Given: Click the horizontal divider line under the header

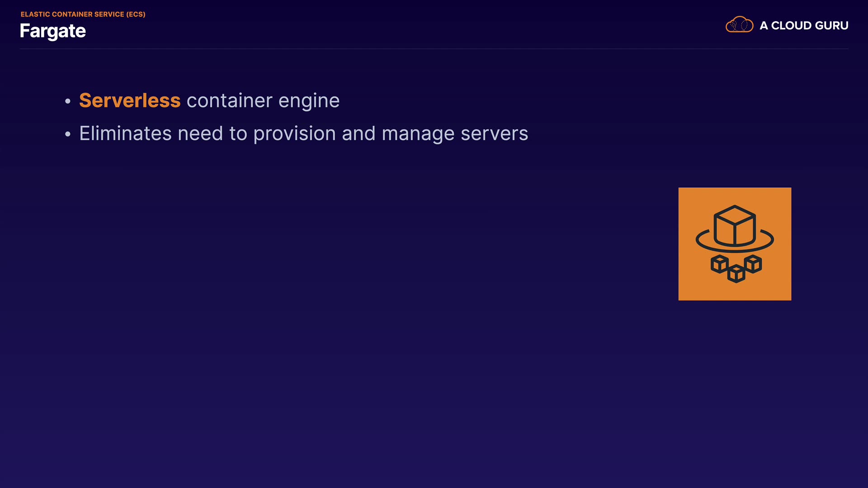Looking at the screenshot, I should click(434, 48).
